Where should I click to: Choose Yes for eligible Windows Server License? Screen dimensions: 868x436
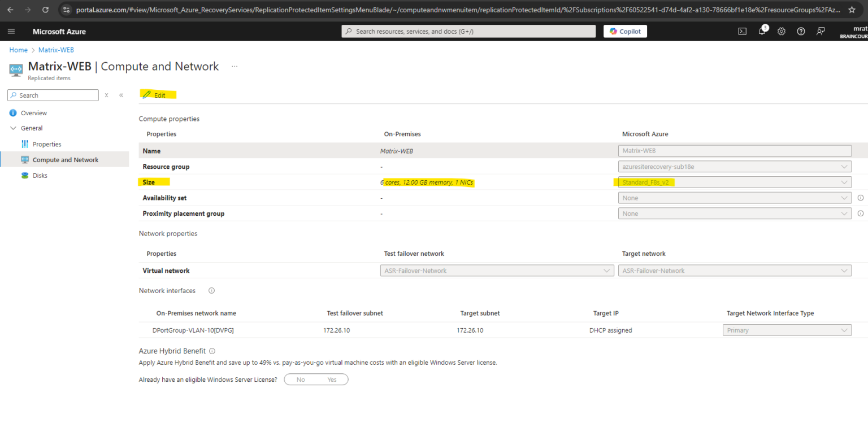pos(332,379)
